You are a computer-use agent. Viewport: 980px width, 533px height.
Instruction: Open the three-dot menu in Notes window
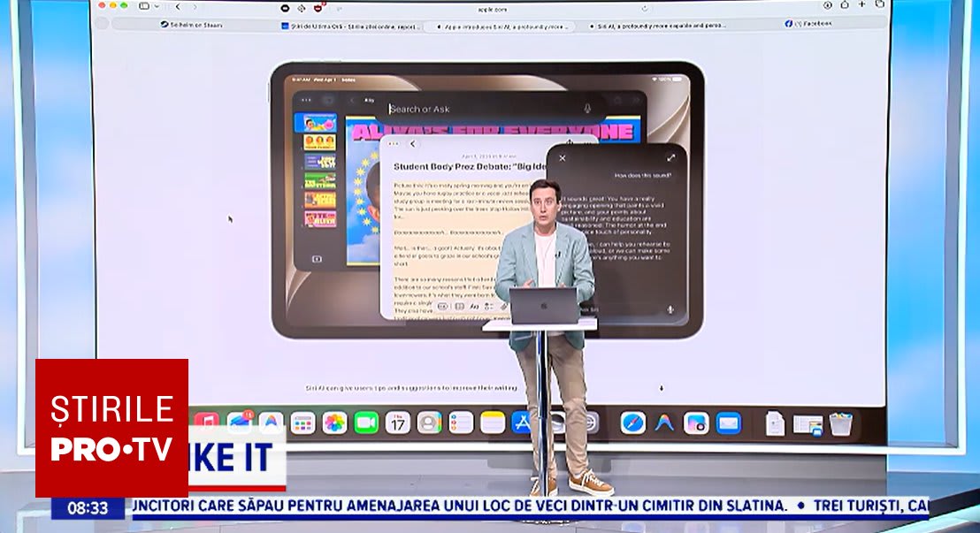(394, 144)
